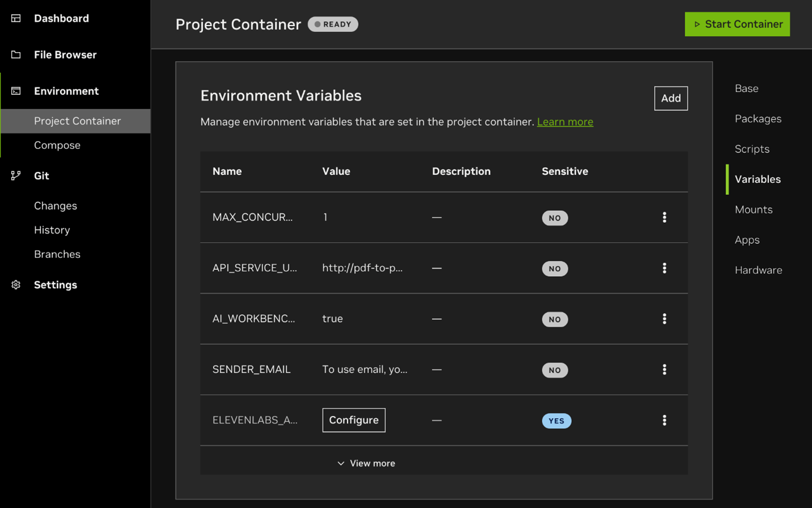Click the Environment terminal icon
Screen dimensions: 812x508
point(16,91)
